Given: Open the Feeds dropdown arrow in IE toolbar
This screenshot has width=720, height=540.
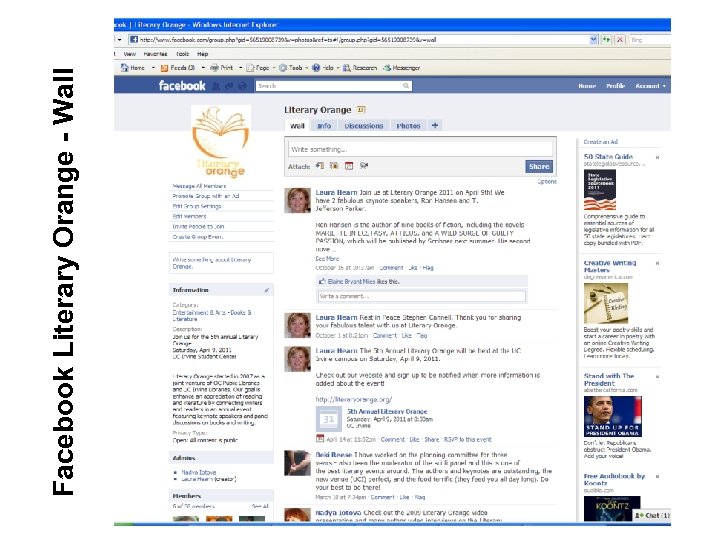Looking at the screenshot, I should 203,68.
